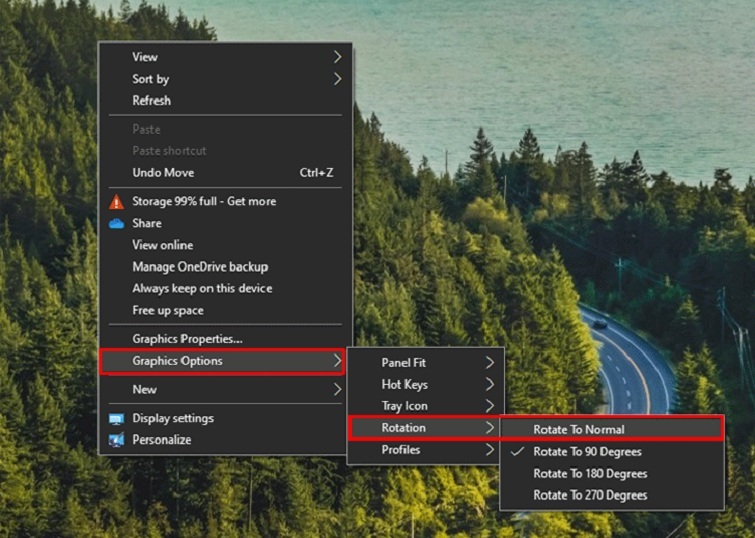Click the storage warning triangle icon
The image size is (755, 538).
[x=116, y=202]
